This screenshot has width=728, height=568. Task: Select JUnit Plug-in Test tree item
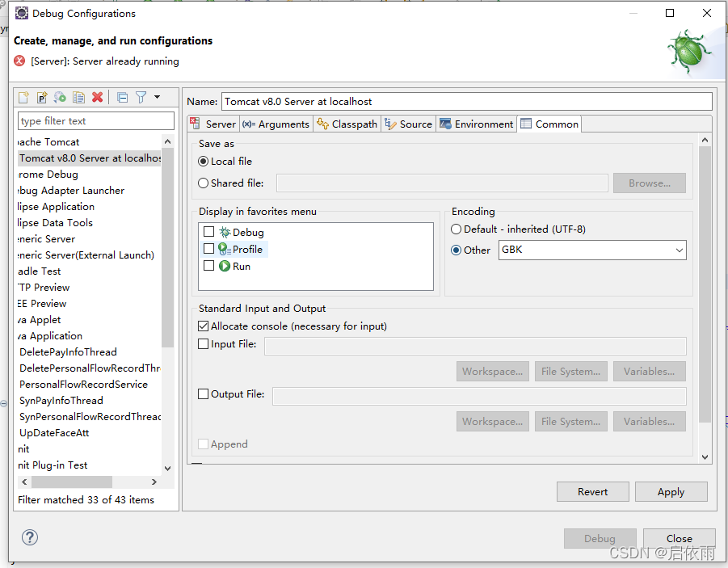(53, 465)
